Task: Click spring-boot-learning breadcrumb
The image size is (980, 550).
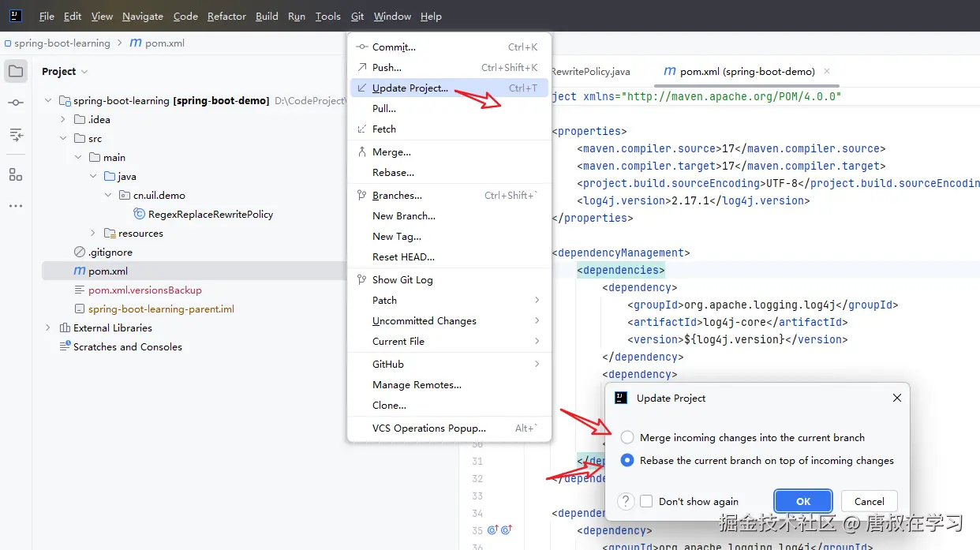Action: [x=62, y=43]
